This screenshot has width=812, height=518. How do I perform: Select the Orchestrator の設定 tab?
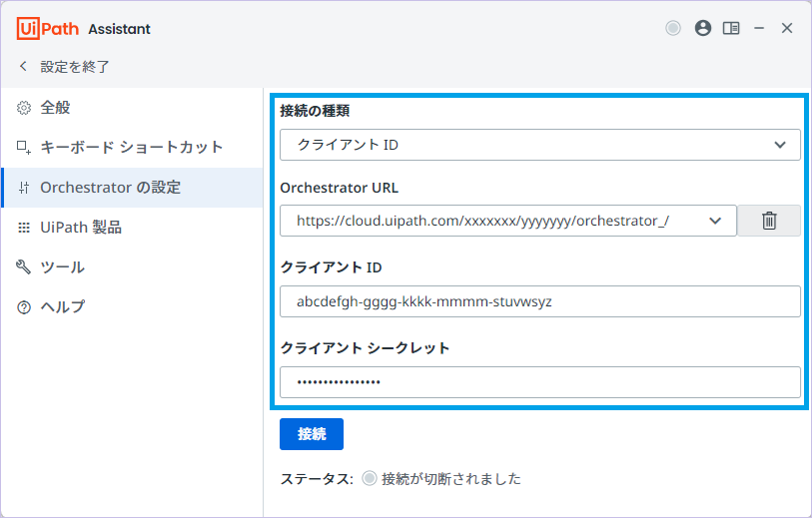pyautogui.click(x=132, y=188)
